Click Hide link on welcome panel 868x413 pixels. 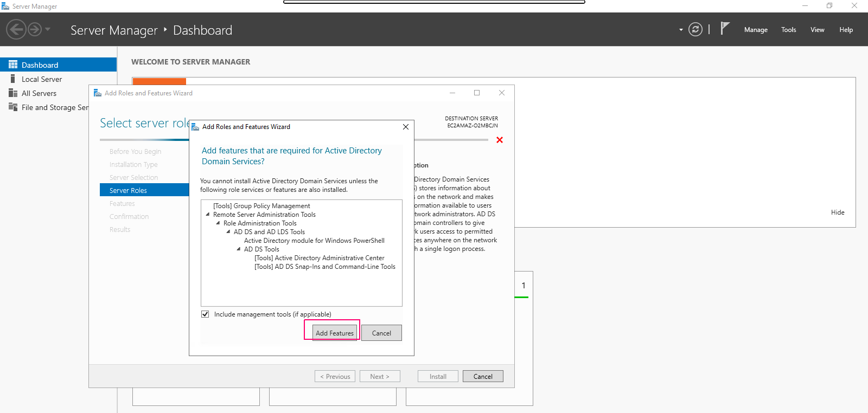838,212
